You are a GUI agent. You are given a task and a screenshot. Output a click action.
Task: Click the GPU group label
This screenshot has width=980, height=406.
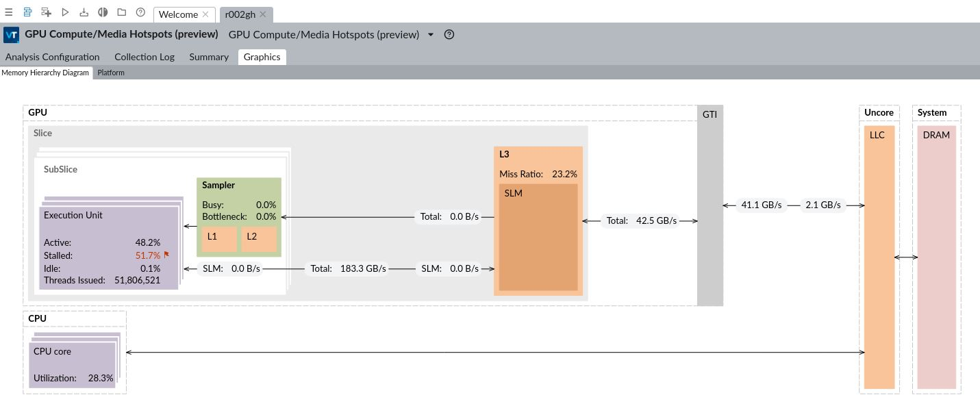click(38, 112)
